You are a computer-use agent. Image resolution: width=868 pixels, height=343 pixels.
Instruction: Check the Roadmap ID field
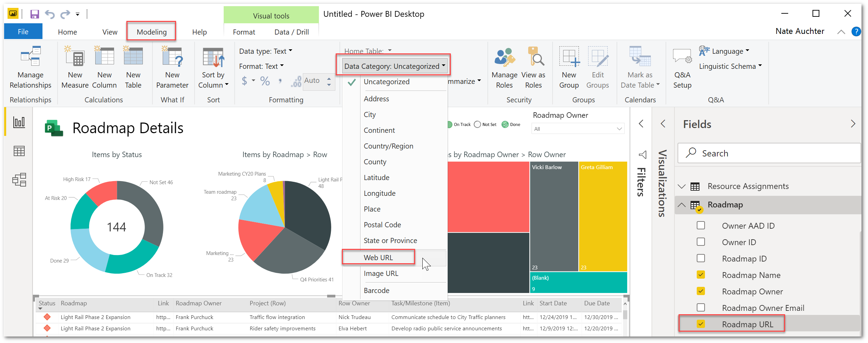coord(701,258)
